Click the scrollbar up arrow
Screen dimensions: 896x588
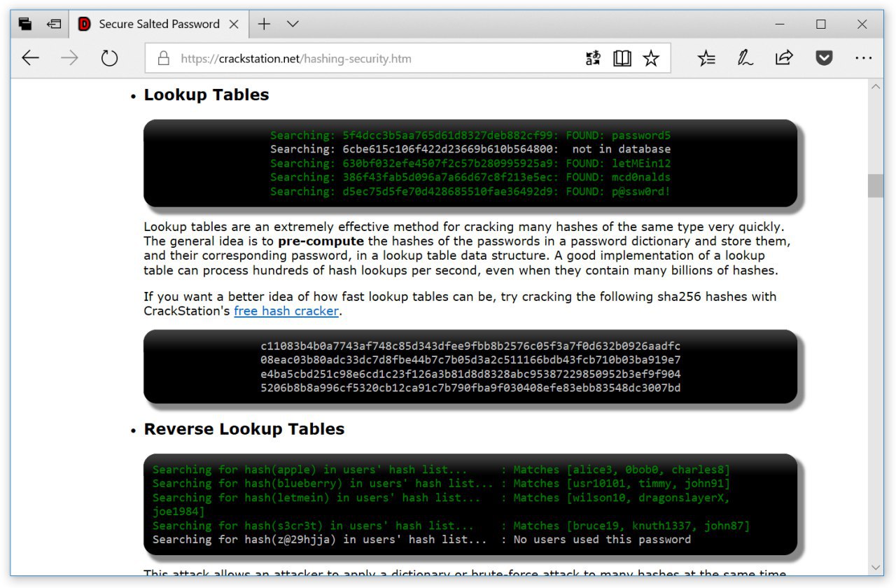click(875, 87)
